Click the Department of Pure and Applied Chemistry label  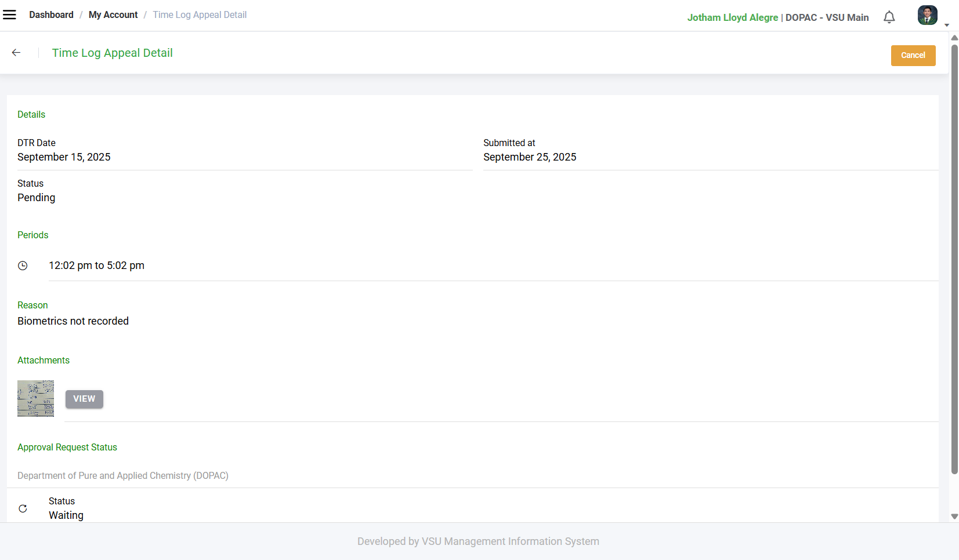[x=123, y=476]
